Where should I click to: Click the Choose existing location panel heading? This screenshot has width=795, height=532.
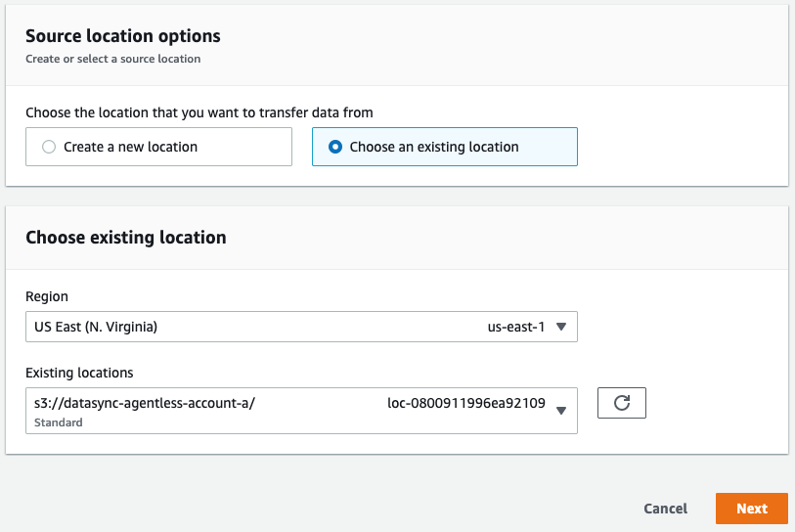[x=125, y=237]
